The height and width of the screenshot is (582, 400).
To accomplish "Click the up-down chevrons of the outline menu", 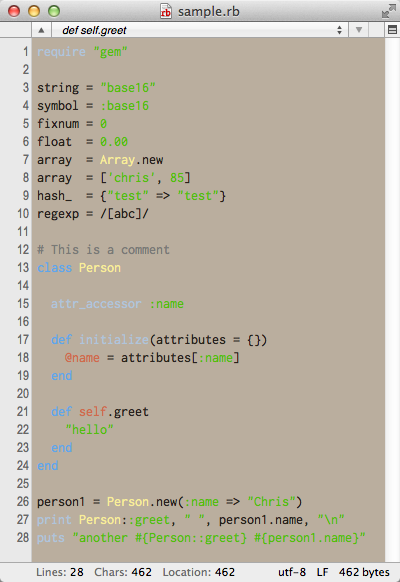I will [339, 30].
